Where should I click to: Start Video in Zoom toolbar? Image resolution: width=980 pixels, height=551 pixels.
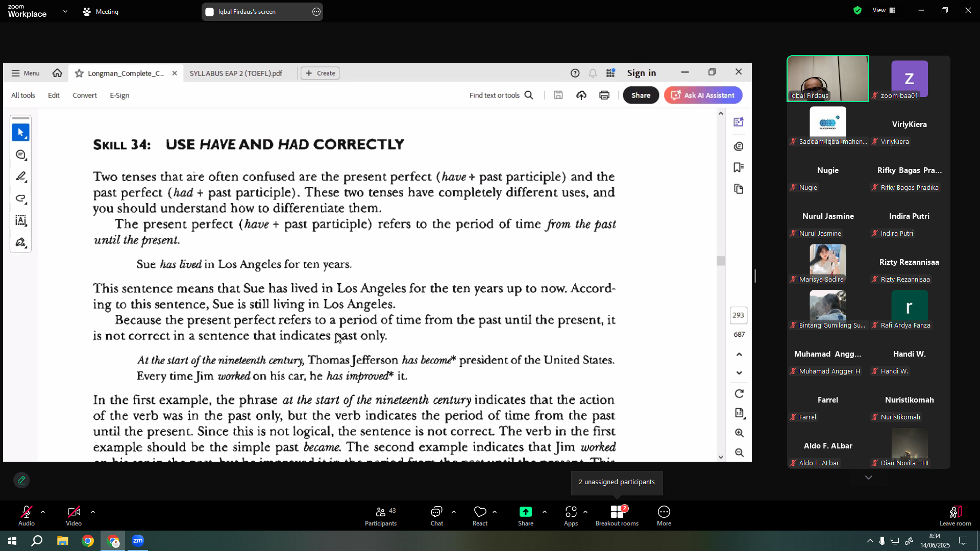click(x=73, y=516)
